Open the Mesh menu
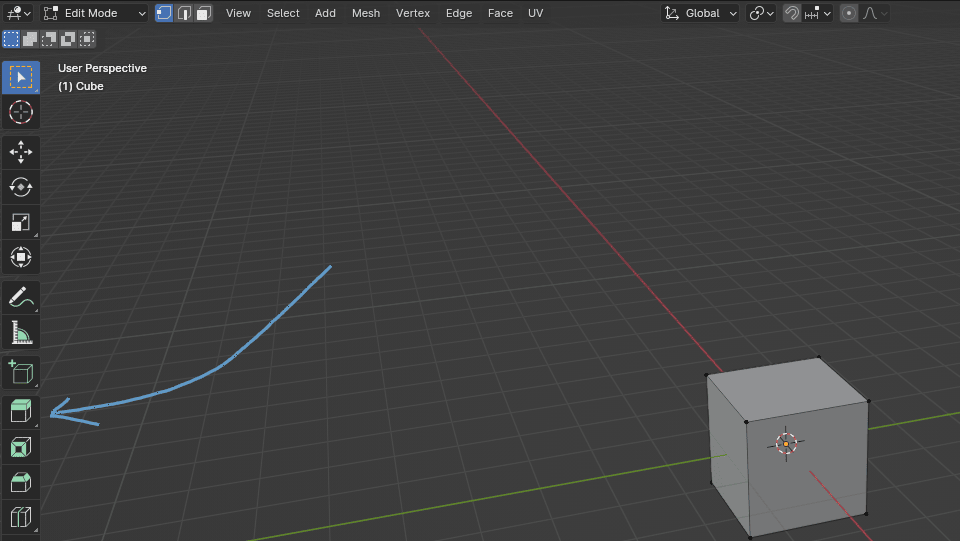960x541 pixels. point(366,13)
